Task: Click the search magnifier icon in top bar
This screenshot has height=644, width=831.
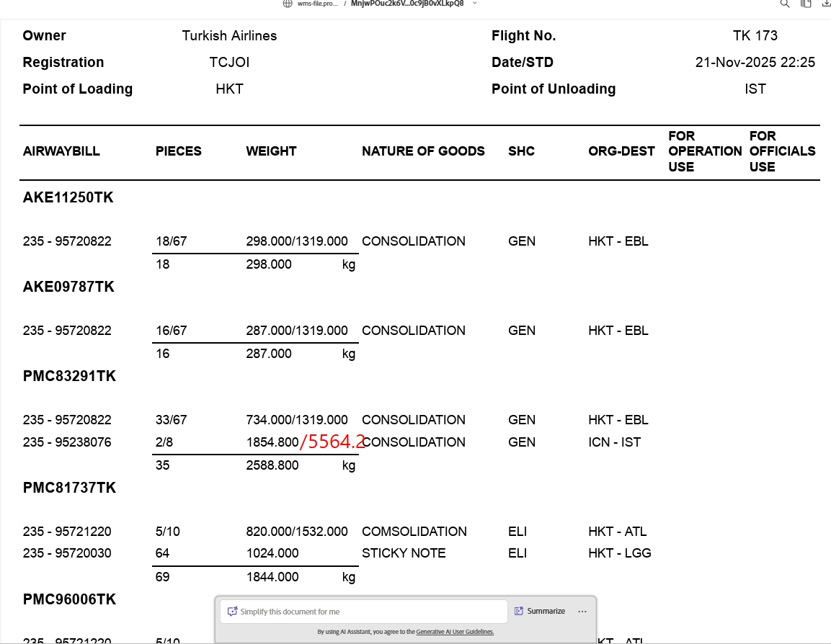Action: click(785, 4)
